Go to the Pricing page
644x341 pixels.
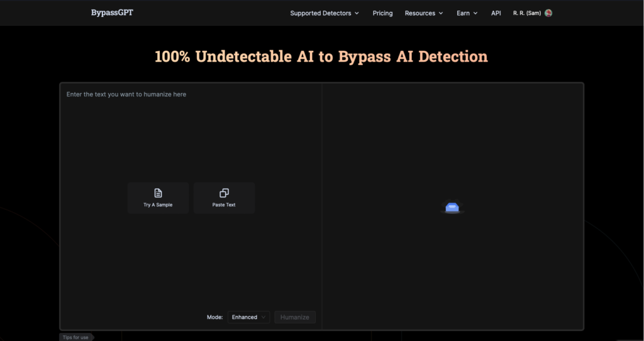pyautogui.click(x=382, y=13)
